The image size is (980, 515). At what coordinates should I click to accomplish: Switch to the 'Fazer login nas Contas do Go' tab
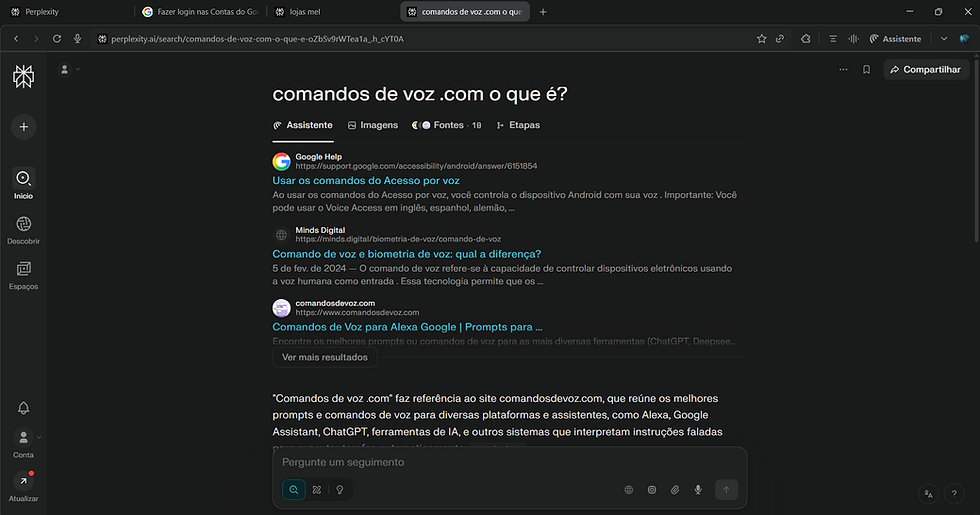click(x=200, y=12)
